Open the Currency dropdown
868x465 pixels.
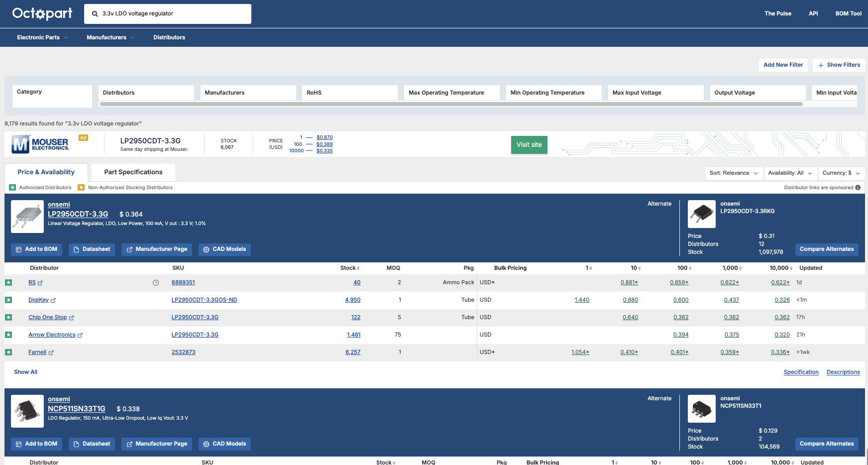point(841,173)
